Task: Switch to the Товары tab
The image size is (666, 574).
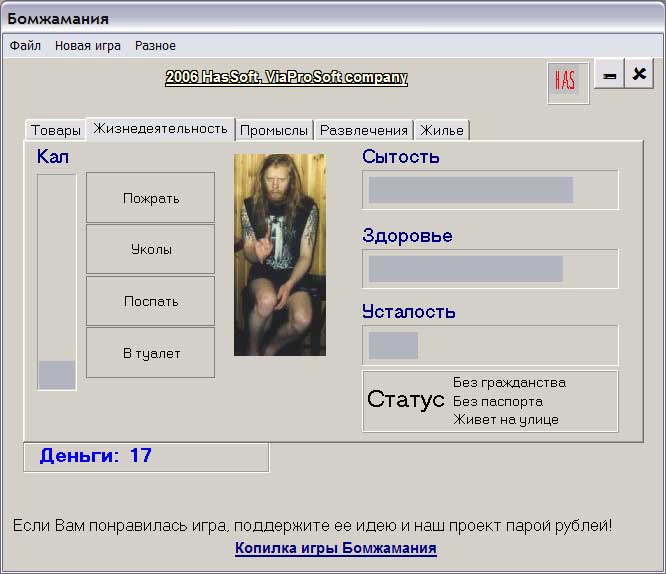Action: pos(55,130)
